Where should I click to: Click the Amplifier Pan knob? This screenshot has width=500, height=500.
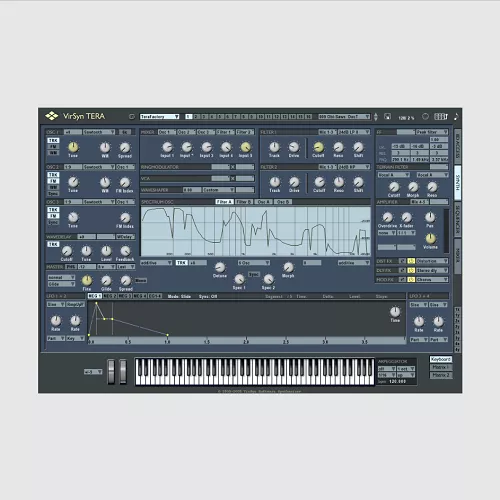pyautogui.click(x=430, y=217)
